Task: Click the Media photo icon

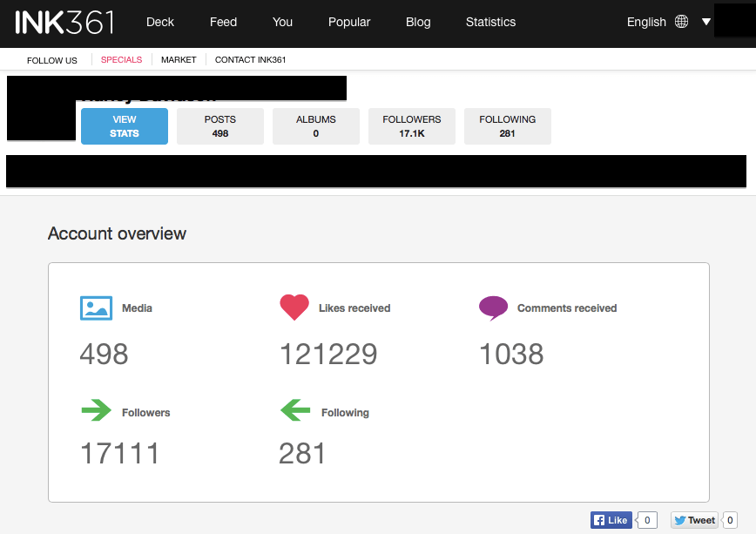Action: point(96,308)
